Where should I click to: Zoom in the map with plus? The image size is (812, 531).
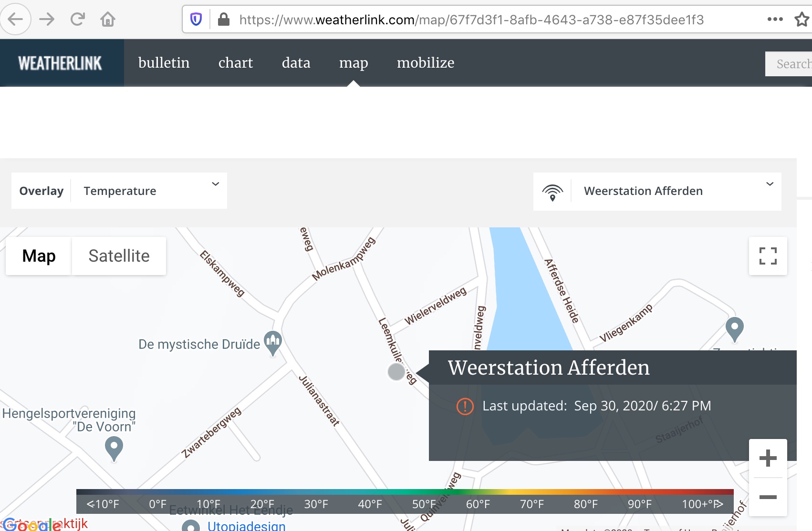[768, 459]
